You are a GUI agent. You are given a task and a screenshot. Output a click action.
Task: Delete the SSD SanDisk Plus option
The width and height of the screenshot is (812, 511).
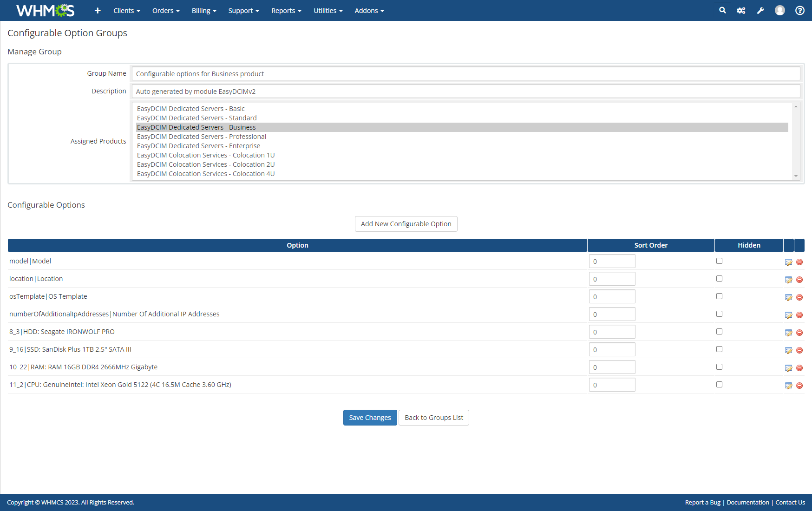[799, 350]
